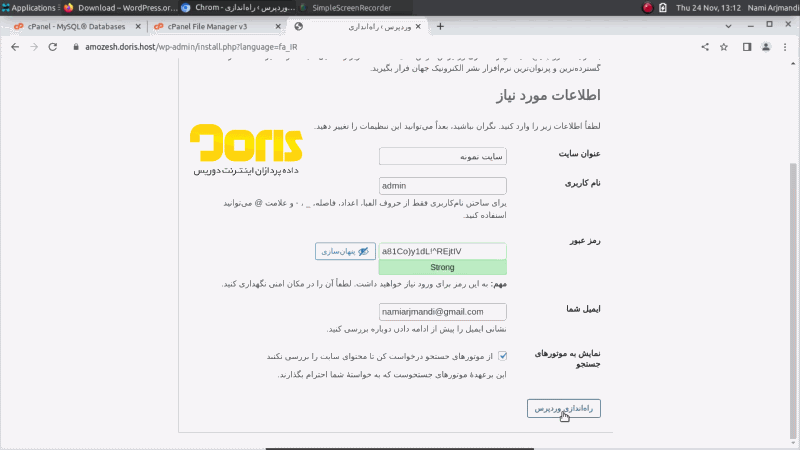Viewport: 800px width, 450px height.
Task: Edit the site title field
Action: click(x=443, y=156)
